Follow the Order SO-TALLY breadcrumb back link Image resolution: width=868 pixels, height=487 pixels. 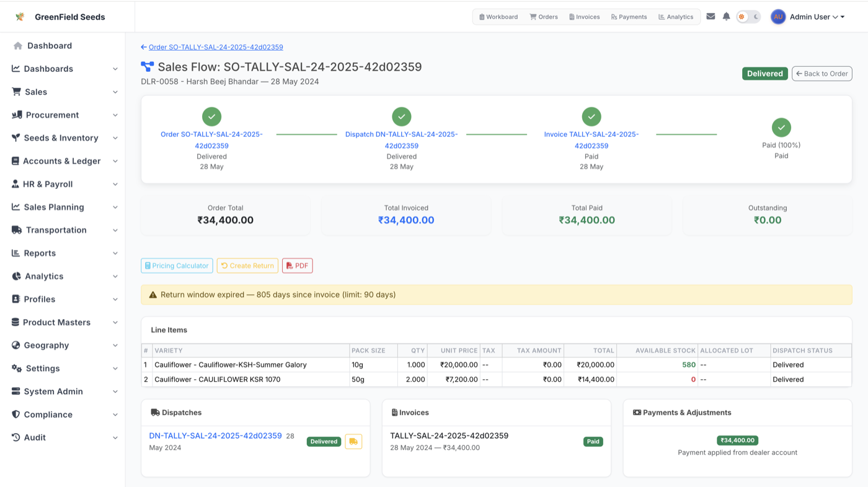[x=212, y=47]
